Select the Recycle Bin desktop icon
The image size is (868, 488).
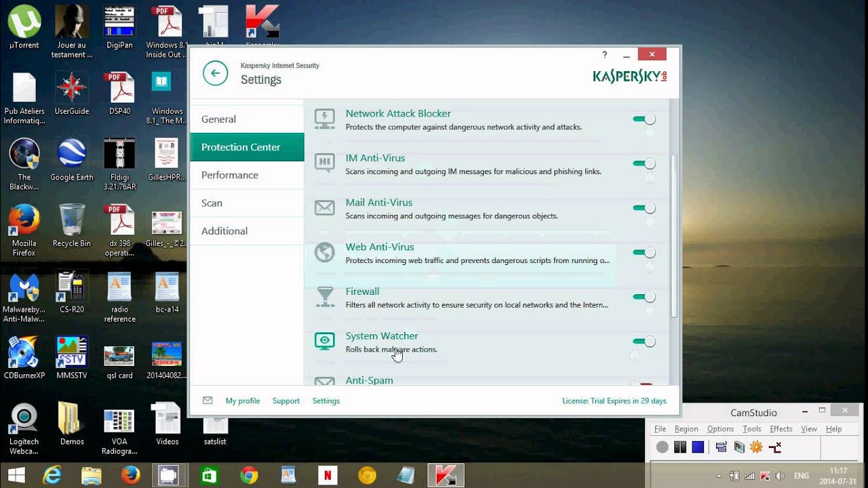[x=72, y=226]
